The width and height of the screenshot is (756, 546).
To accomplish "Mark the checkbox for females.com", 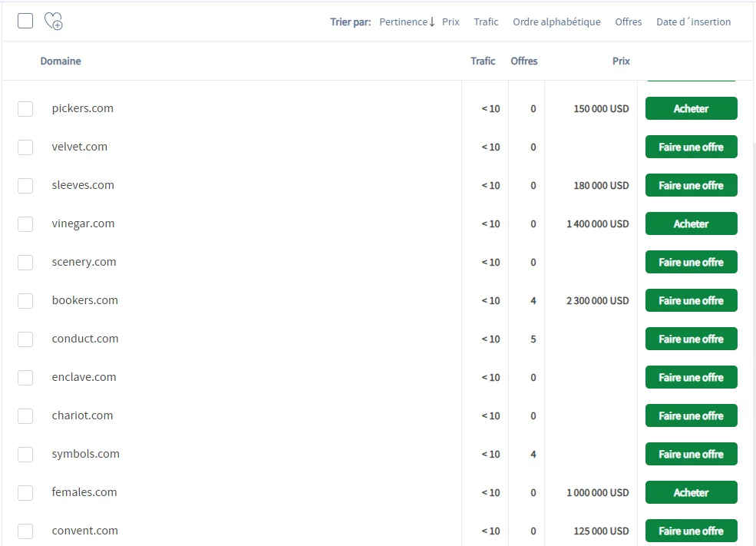I will 25,493.
